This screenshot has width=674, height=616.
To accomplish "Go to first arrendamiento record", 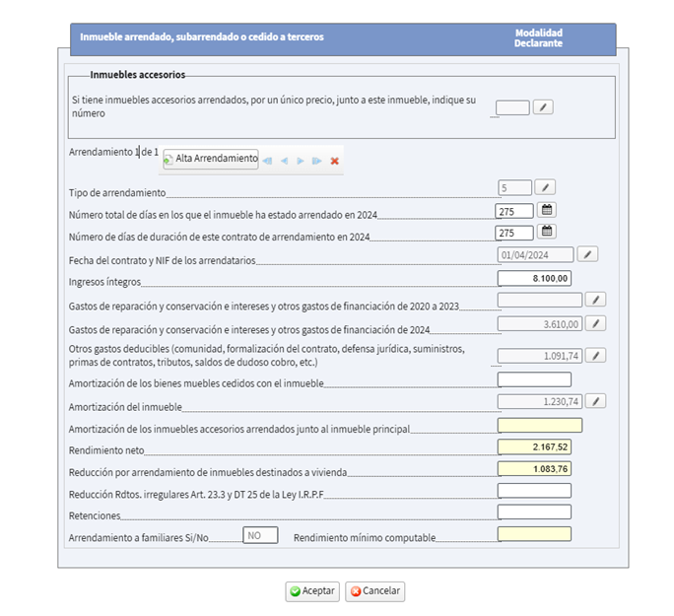I will point(267,161).
